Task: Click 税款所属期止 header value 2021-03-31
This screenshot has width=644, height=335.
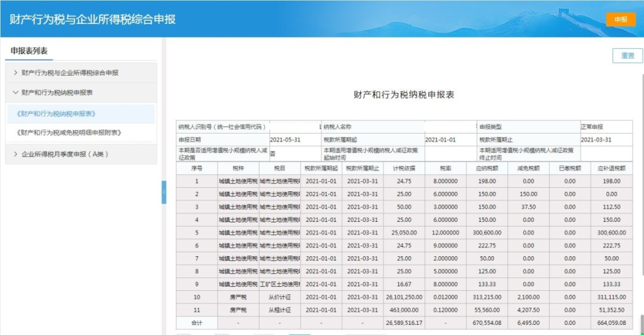Action: (x=606, y=139)
